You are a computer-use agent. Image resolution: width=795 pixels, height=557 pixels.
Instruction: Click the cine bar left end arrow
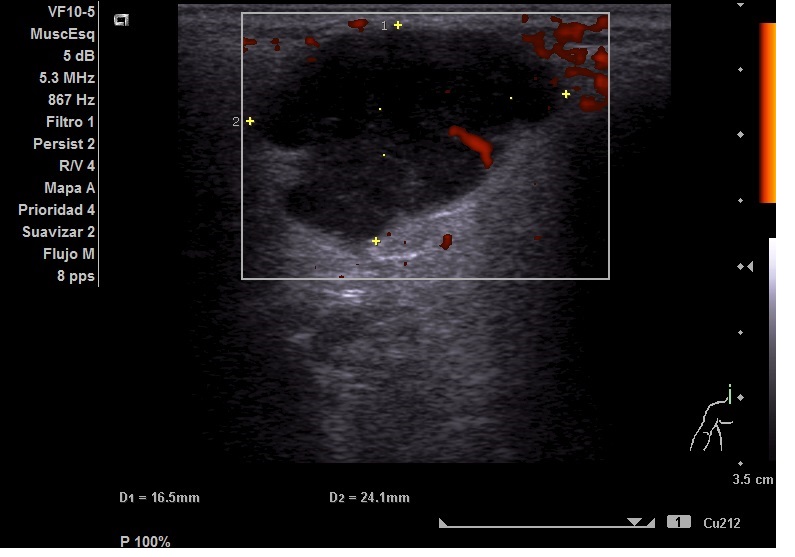click(443, 523)
